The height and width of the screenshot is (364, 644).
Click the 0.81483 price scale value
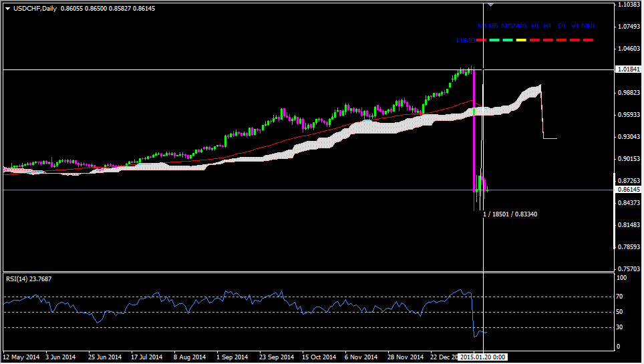629,225
